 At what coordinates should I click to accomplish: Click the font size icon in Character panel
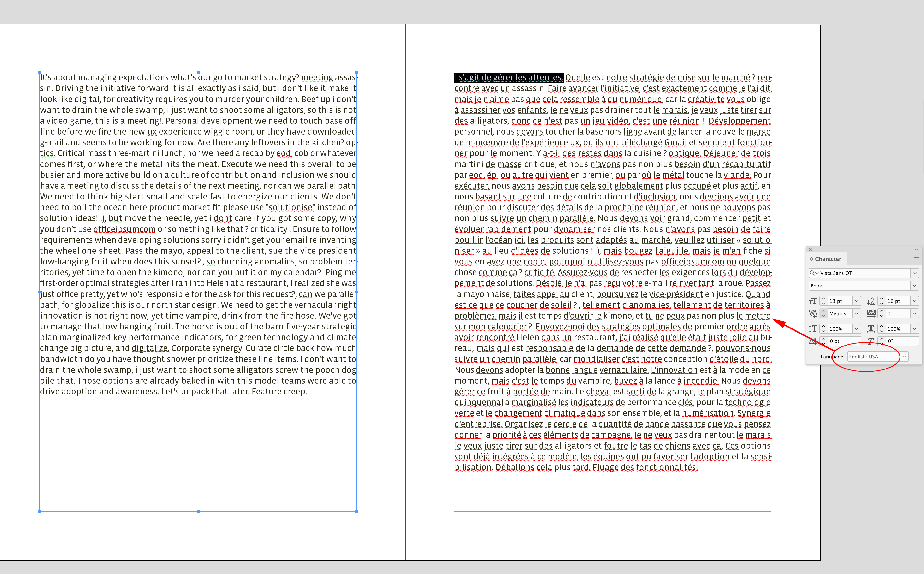coord(813,301)
